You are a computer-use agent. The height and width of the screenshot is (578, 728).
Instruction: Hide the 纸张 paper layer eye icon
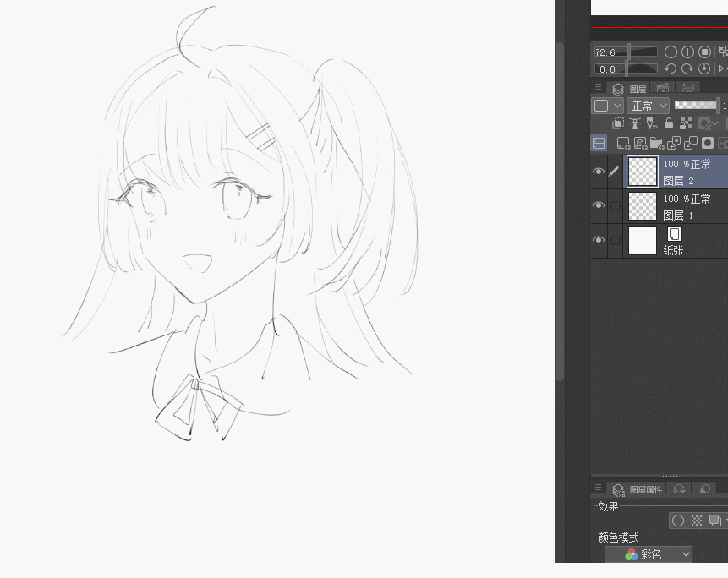click(599, 240)
